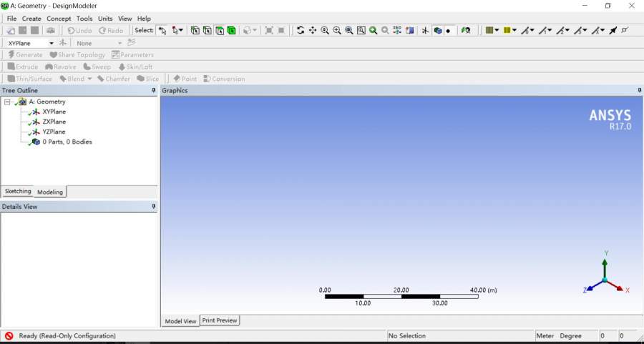644x344 pixels.
Task: Open the File menu
Action: coord(12,19)
